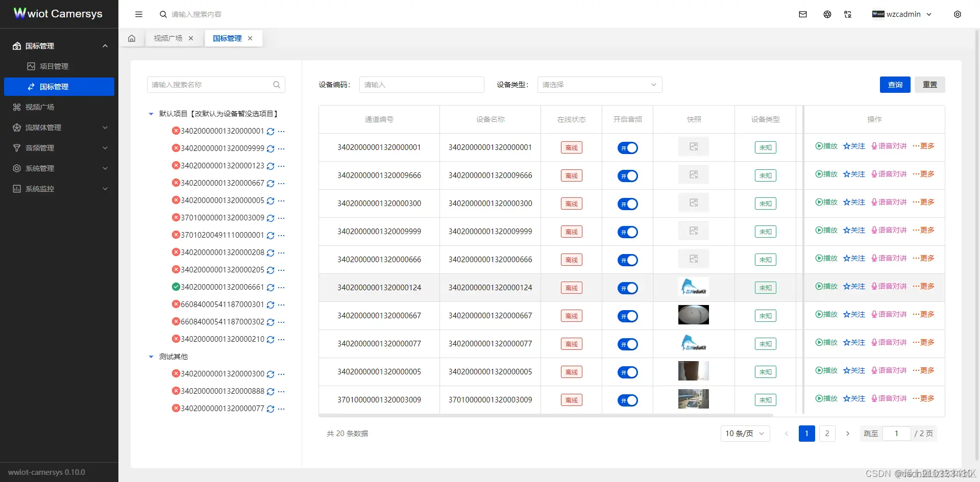This screenshot has width=980, height=482.
Task: Expand the 流媒体管理 sidebar menu
Action: tap(59, 128)
